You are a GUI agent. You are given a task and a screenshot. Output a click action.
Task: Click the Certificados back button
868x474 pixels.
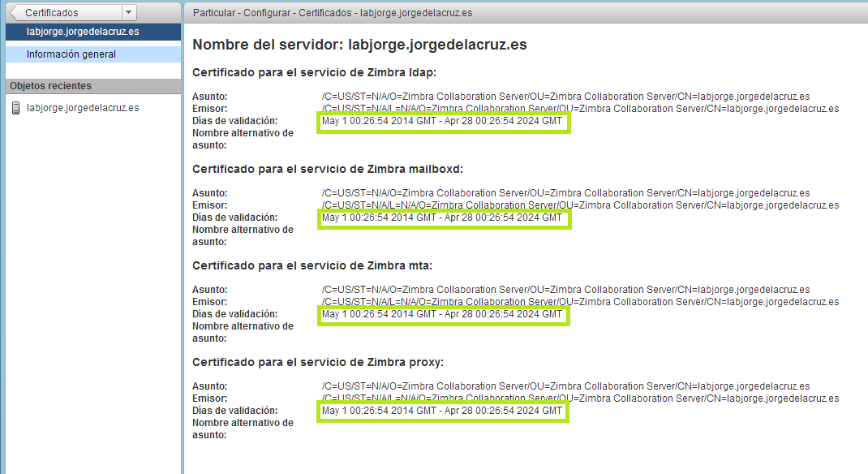click(x=66, y=12)
